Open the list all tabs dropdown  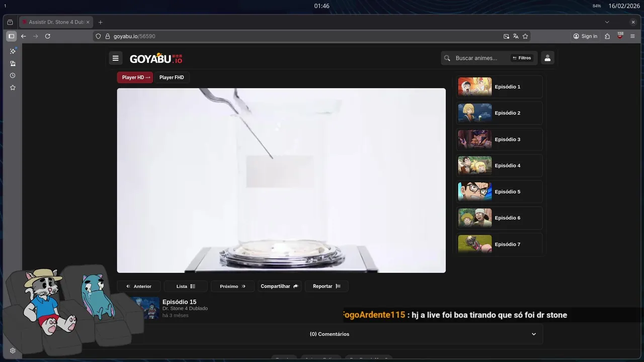(x=607, y=22)
